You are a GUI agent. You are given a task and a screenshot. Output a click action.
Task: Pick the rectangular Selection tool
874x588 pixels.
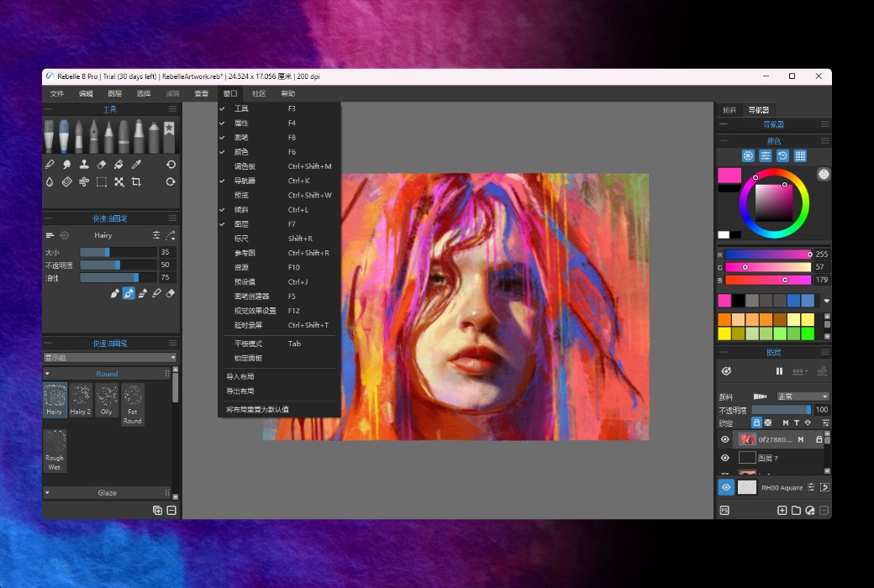(x=102, y=182)
